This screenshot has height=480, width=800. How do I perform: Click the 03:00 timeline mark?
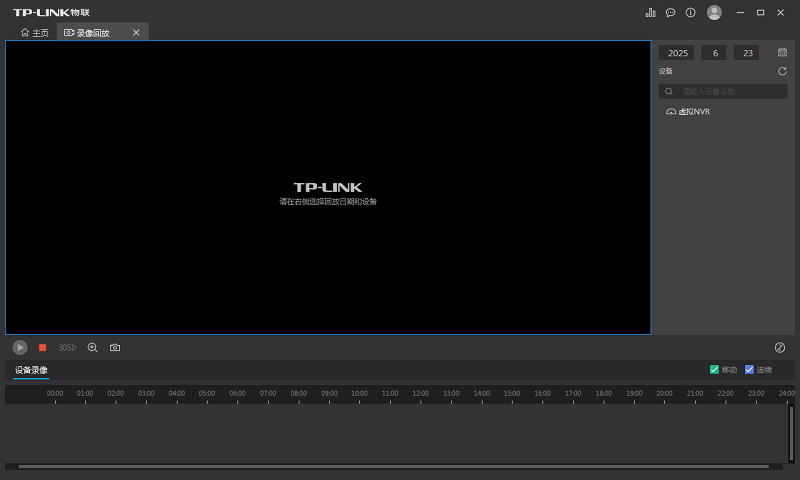click(146, 393)
